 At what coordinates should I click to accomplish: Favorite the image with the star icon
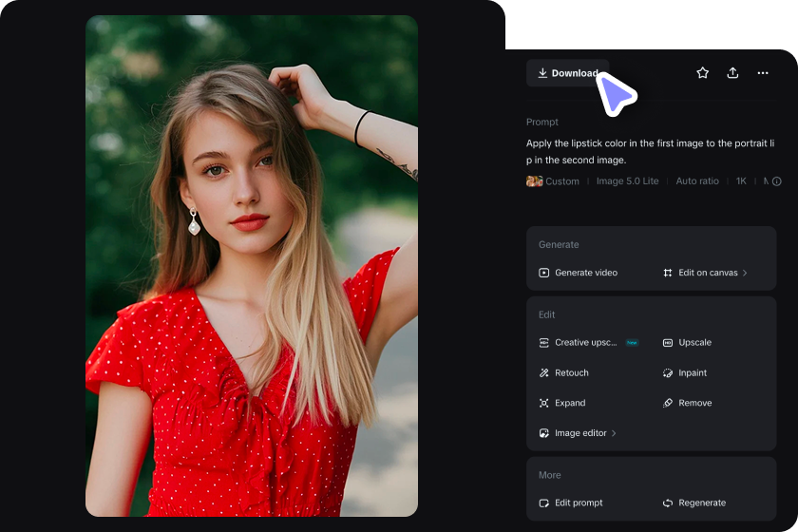tap(702, 73)
